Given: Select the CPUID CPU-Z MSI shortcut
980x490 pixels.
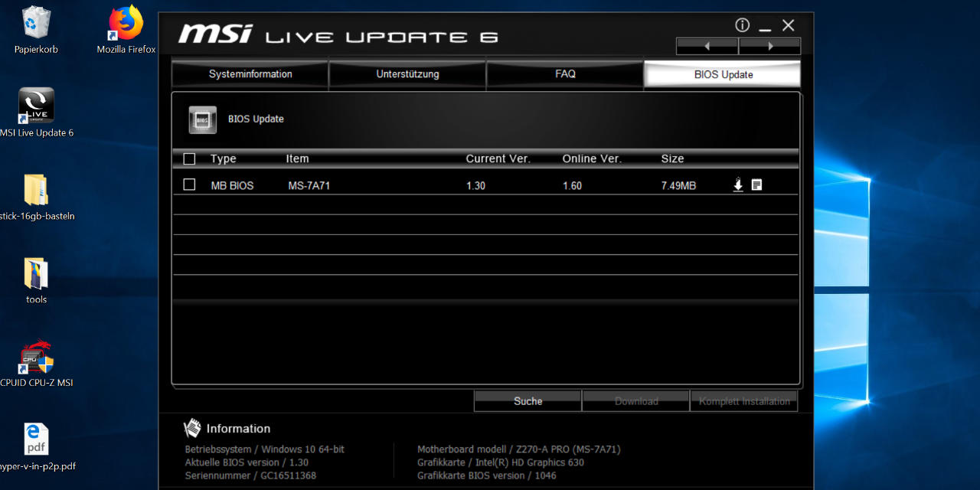Looking at the screenshot, I should (37, 364).
